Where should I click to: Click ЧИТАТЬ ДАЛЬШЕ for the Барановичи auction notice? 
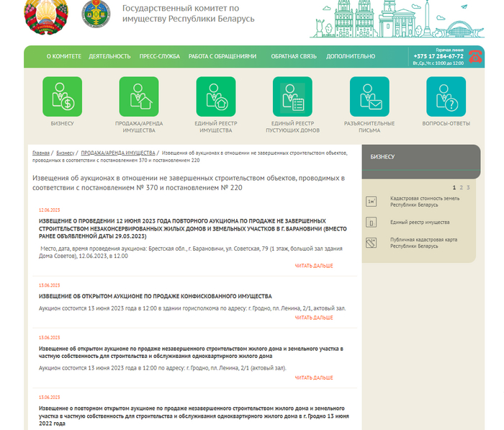(x=314, y=266)
